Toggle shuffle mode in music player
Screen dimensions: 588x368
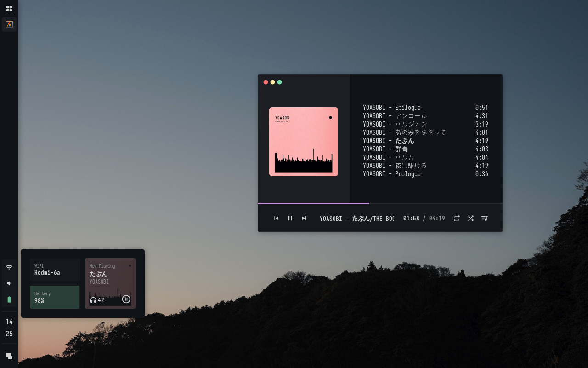[470, 218]
